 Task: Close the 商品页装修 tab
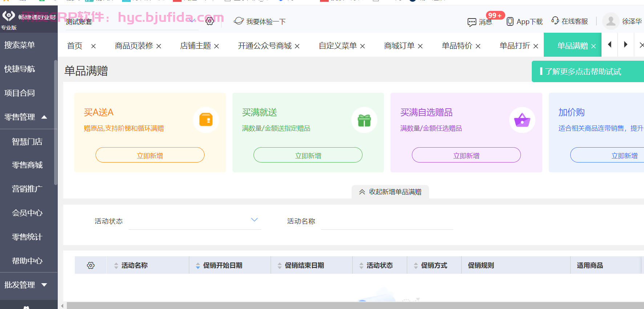click(159, 46)
